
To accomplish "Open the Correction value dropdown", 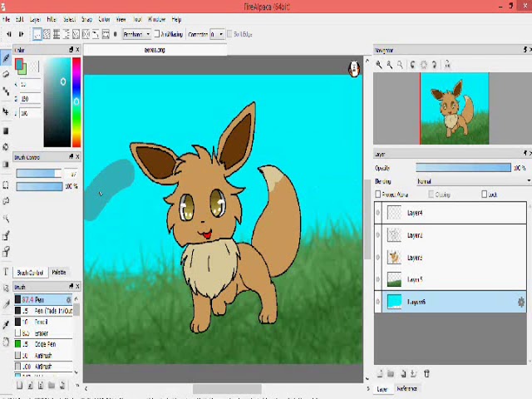I will (x=217, y=34).
